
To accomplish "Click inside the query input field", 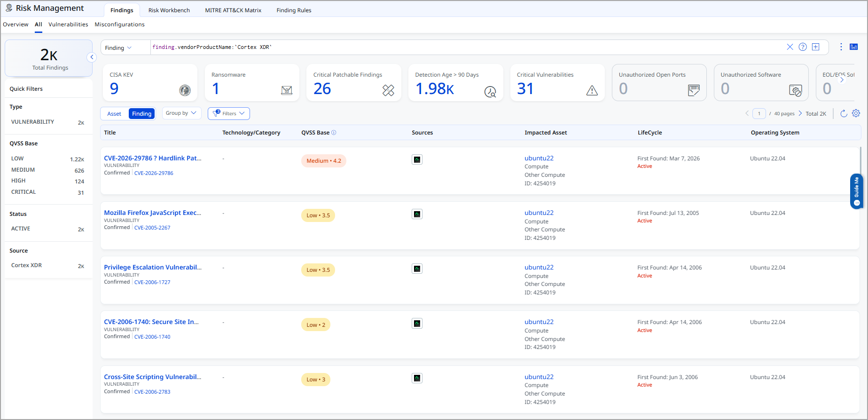I will [465, 48].
